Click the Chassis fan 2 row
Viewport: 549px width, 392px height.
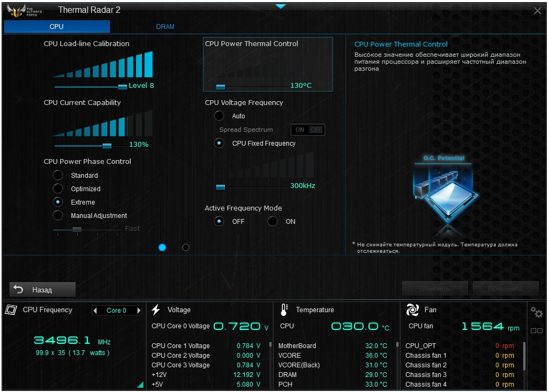coord(460,365)
